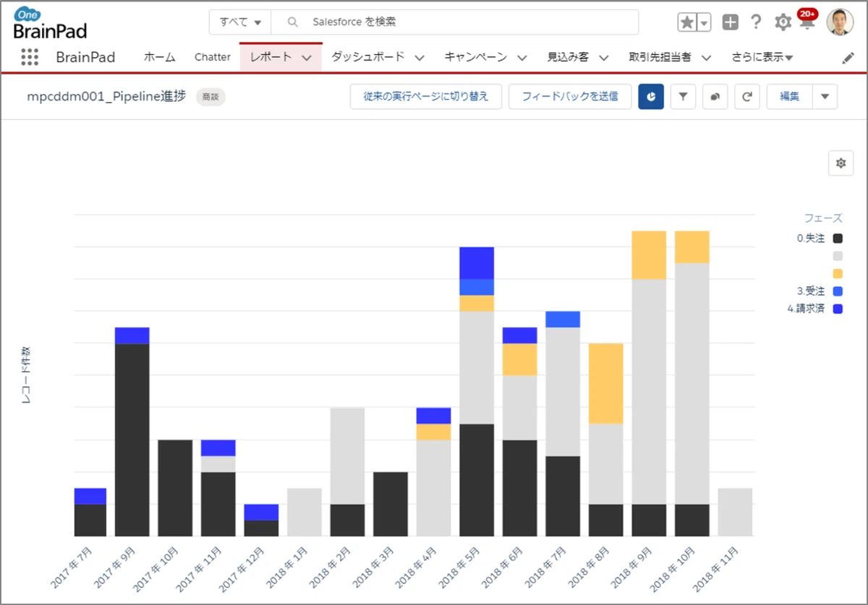Screen dimensions: 868x605
Task: Click the レコード件数 axis label
Action: tap(27, 374)
